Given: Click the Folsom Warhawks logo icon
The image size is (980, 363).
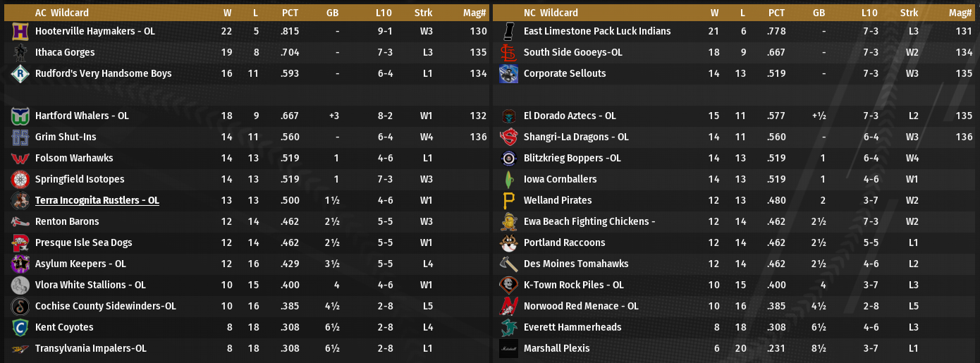Looking at the screenshot, I should click(x=20, y=159).
